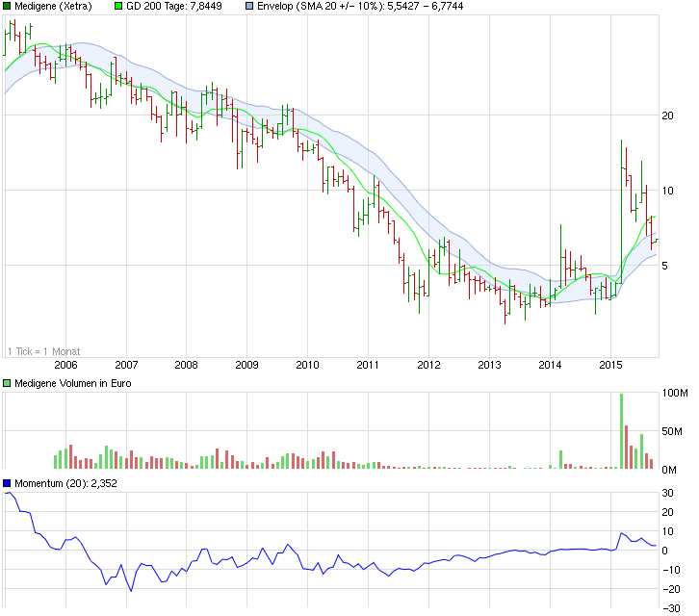The width and height of the screenshot is (699, 616).
Task: Click the 2015 year label on the time axis
Action: pyautogui.click(x=610, y=365)
